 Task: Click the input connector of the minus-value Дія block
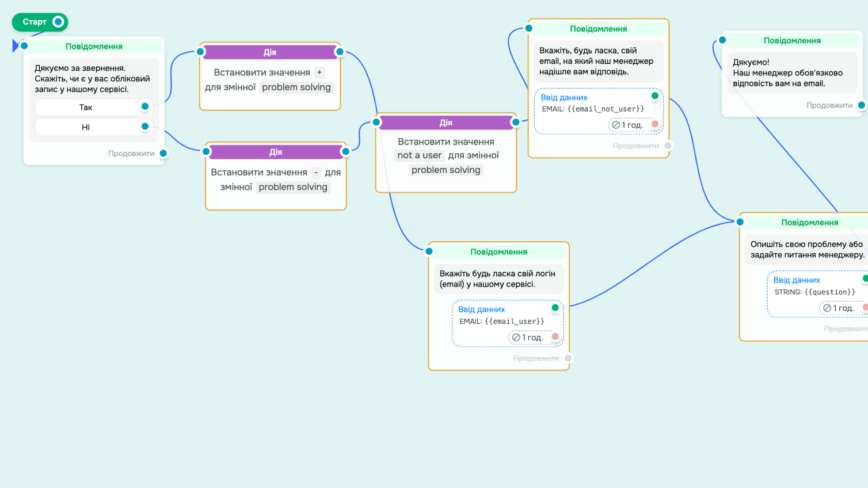206,151
